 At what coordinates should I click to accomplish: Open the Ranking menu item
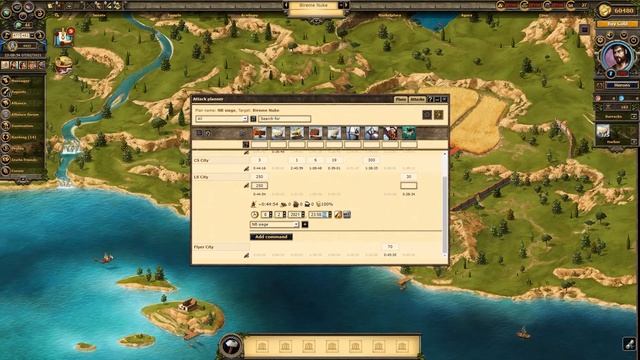coord(22,137)
